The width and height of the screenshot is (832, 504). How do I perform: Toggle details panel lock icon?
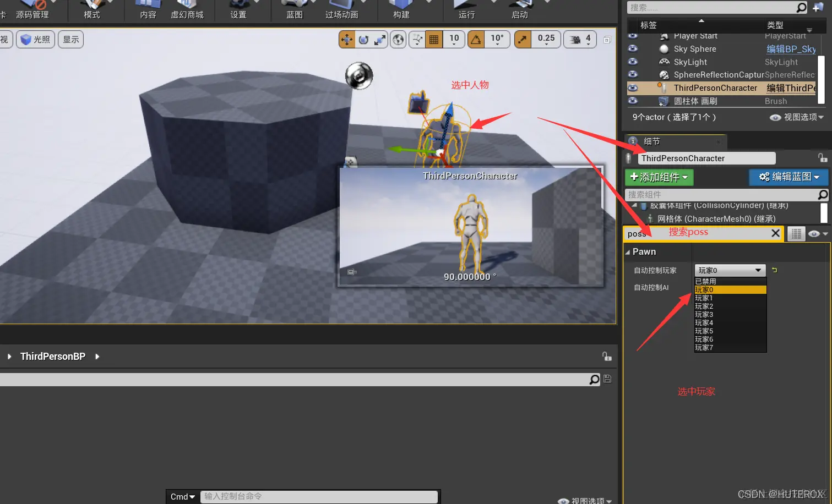coord(823,158)
